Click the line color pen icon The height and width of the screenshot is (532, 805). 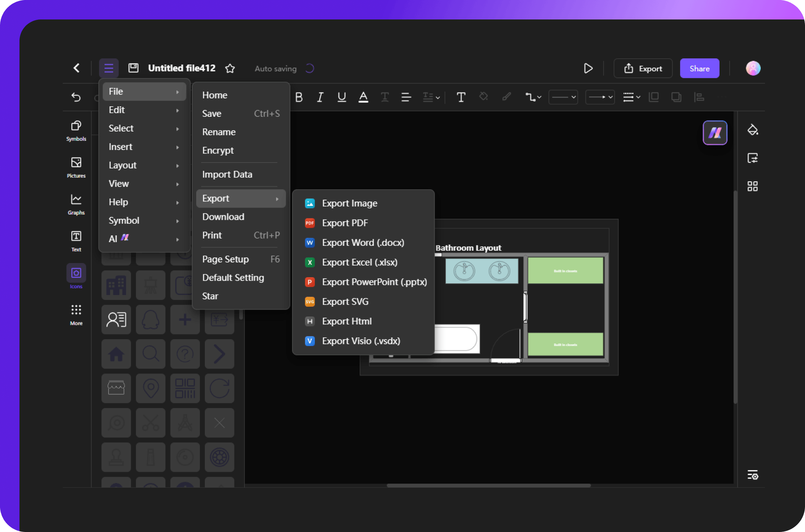coord(506,97)
